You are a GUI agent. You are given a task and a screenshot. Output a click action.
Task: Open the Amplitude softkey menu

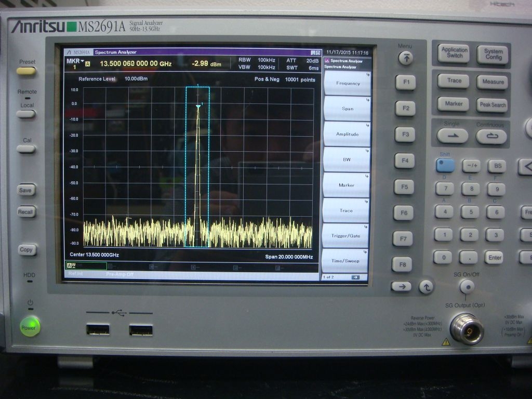347,134
